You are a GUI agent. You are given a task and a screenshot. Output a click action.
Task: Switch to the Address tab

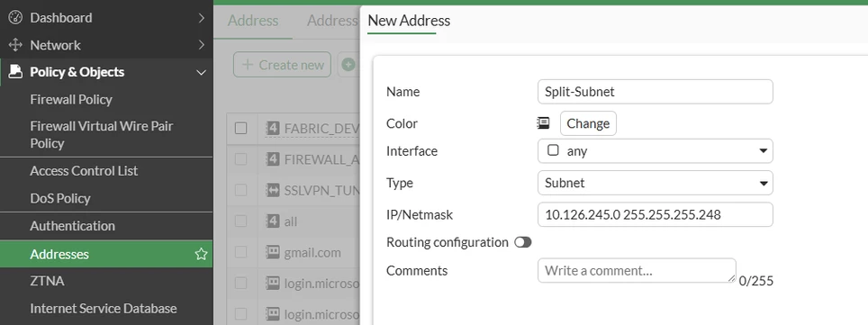(253, 21)
